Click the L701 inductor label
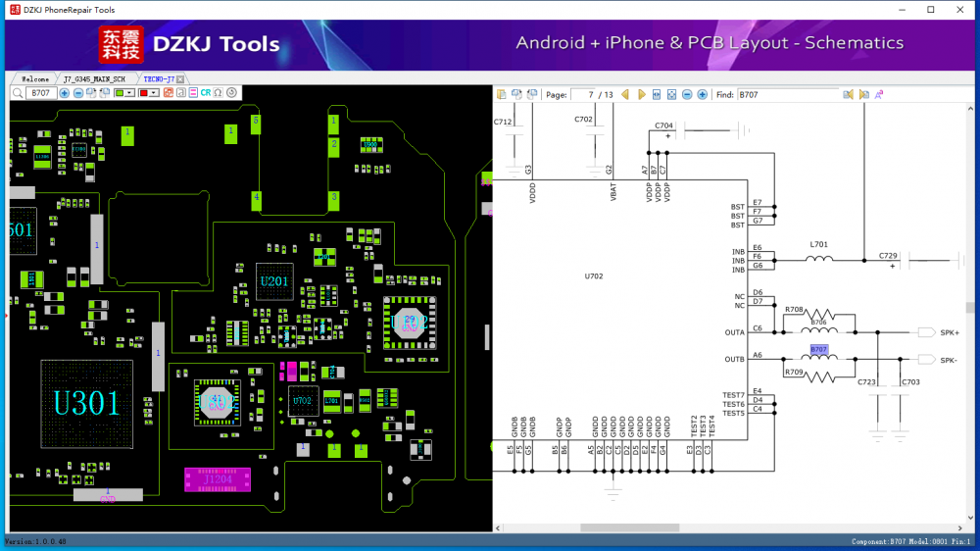980x551 pixels. click(818, 244)
